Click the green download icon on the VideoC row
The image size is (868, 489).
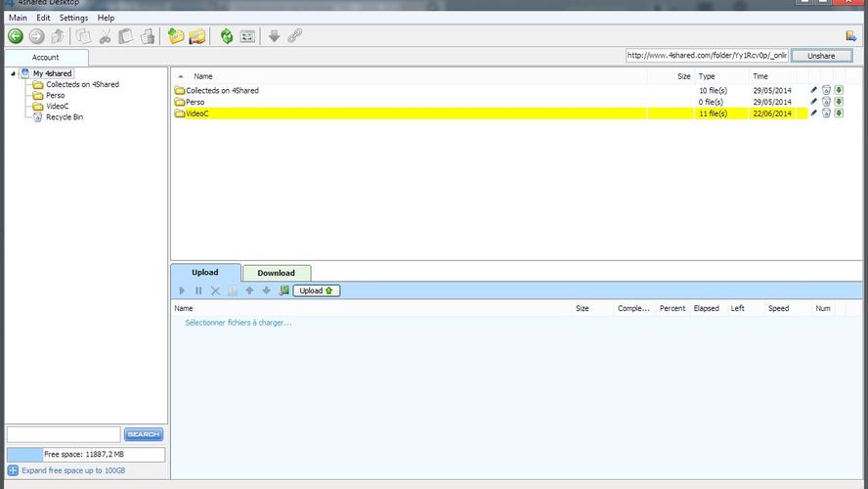tap(840, 113)
